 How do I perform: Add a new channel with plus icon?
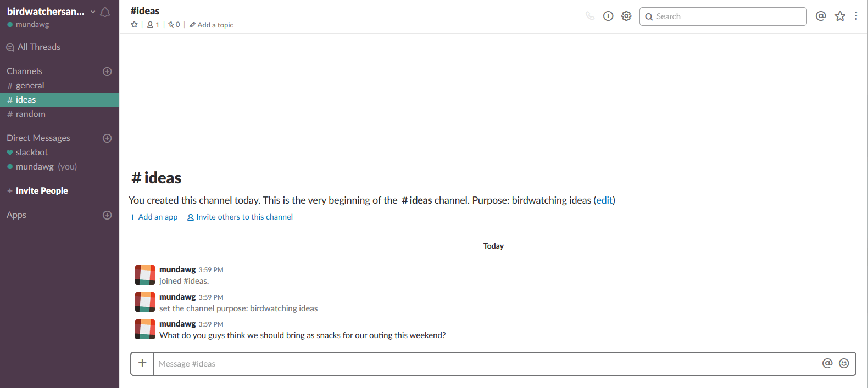coord(107,71)
